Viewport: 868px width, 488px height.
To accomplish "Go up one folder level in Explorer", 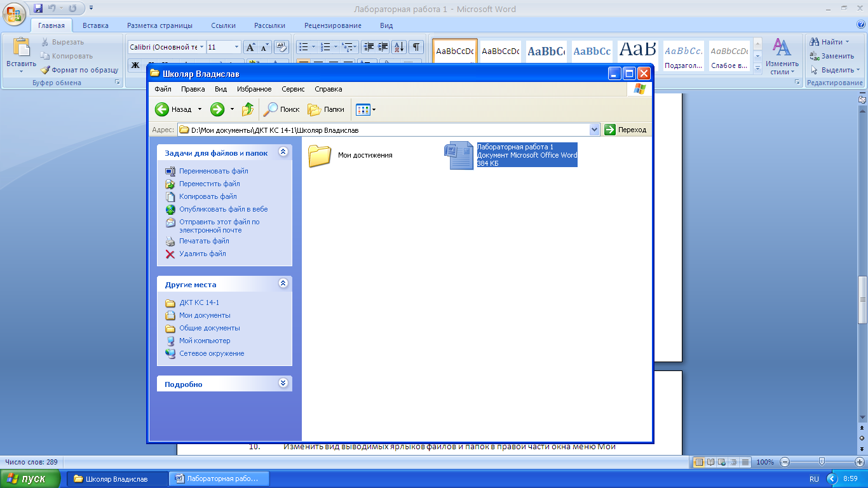I will (x=248, y=109).
